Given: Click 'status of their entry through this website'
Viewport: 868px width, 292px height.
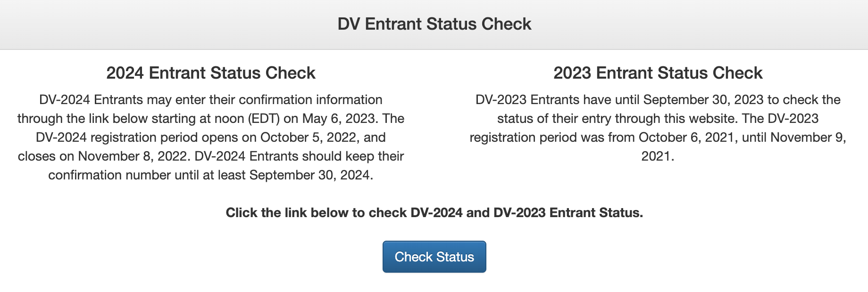Looking at the screenshot, I should 617,118.
